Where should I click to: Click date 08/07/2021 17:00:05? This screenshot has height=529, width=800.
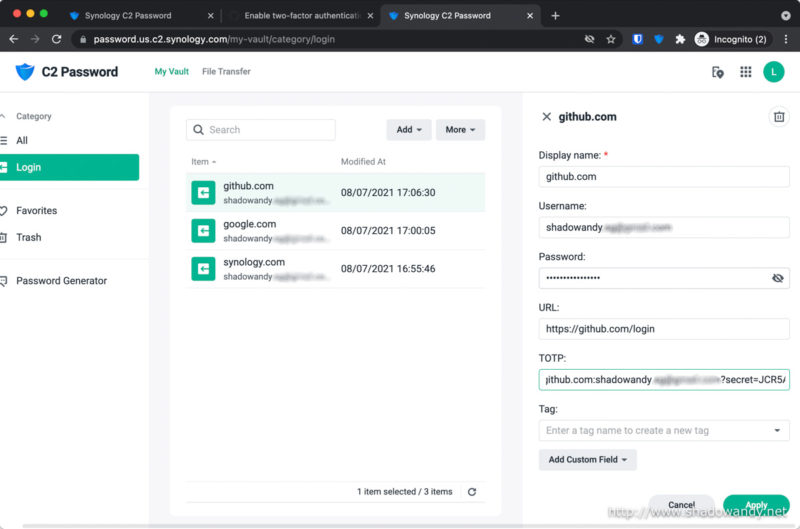pyautogui.click(x=388, y=231)
